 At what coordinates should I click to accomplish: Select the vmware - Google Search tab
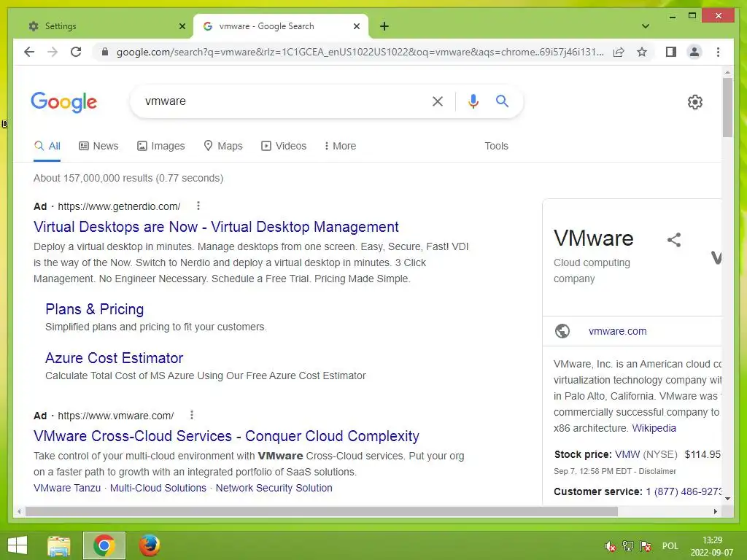pyautogui.click(x=280, y=26)
